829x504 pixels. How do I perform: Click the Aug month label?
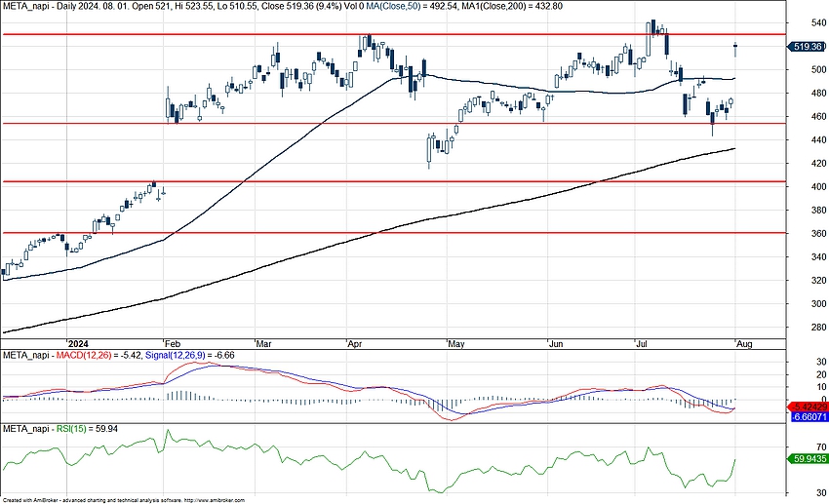[x=744, y=344]
